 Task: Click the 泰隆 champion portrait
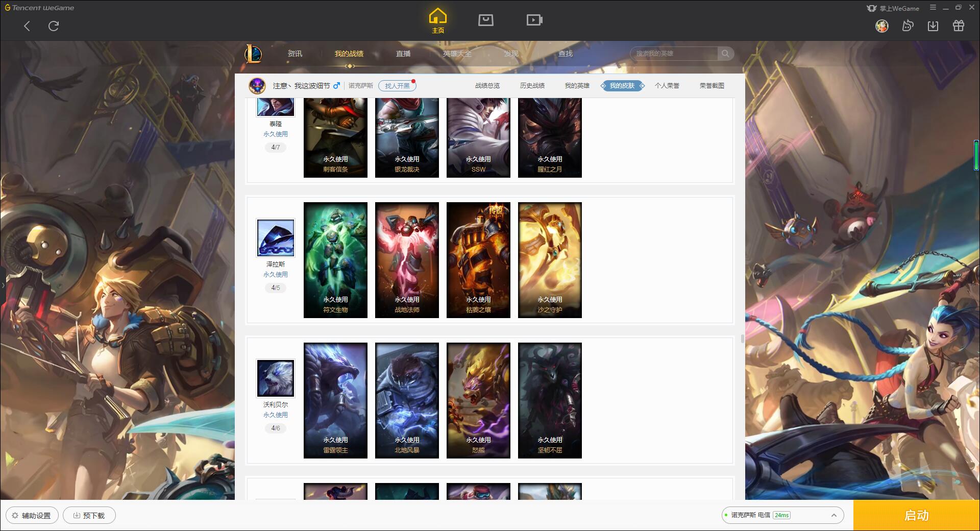(x=276, y=107)
